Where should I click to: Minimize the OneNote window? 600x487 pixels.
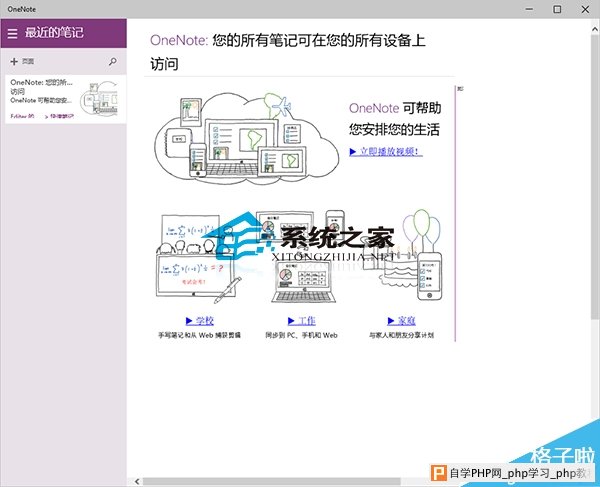tap(529, 9)
